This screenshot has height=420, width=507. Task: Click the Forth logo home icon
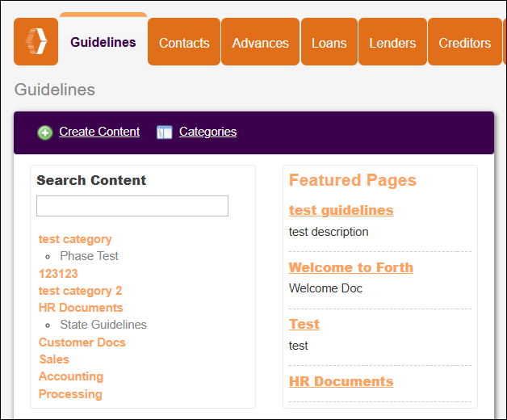point(36,41)
